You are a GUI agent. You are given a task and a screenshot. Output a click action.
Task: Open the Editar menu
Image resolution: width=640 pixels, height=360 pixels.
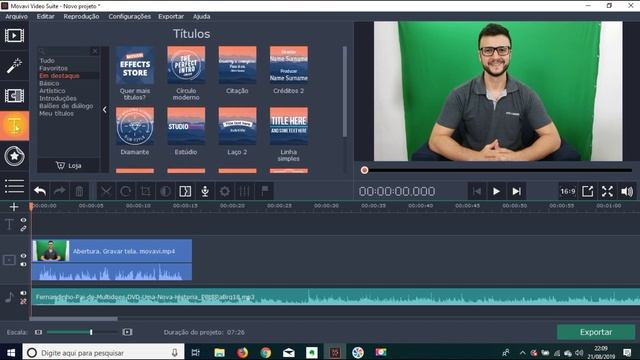click(x=45, y=17)
